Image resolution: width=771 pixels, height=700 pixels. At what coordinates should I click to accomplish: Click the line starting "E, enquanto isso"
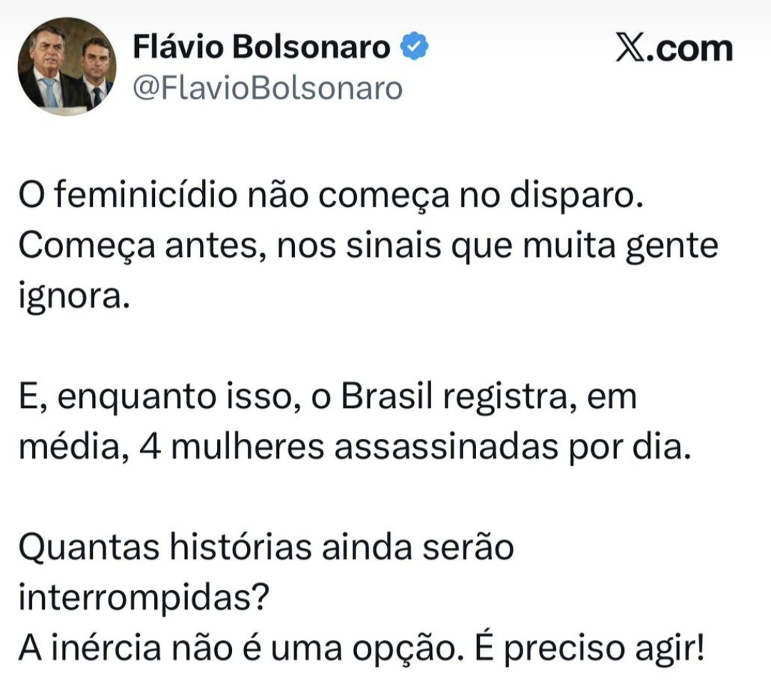tap(326, 397)
